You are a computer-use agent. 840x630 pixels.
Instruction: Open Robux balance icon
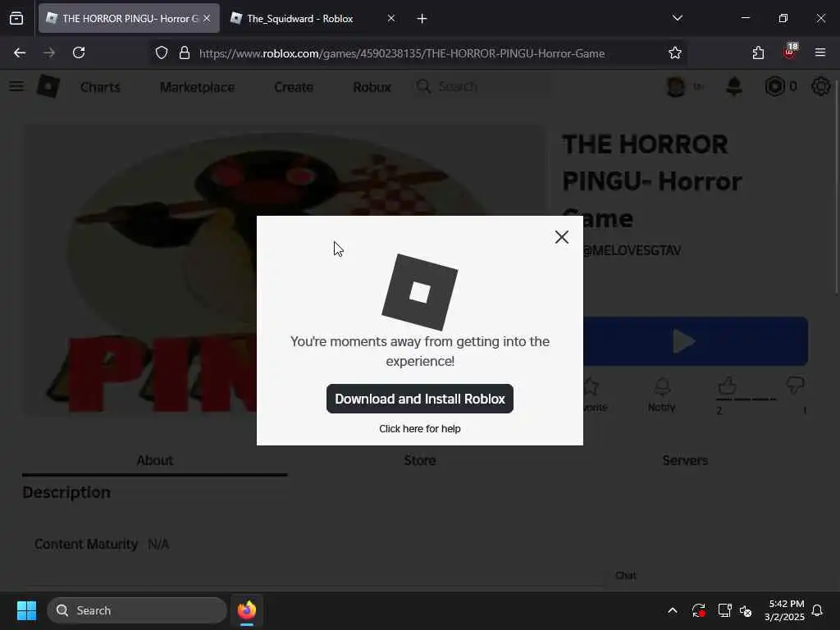(774, 86)
